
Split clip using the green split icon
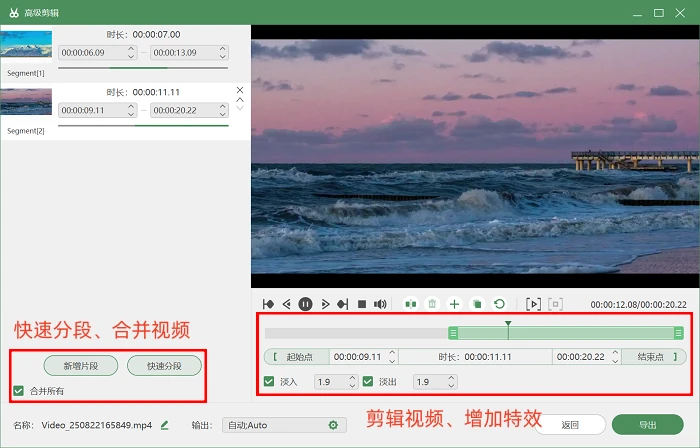pyautogui.click(x=411, y=304)
